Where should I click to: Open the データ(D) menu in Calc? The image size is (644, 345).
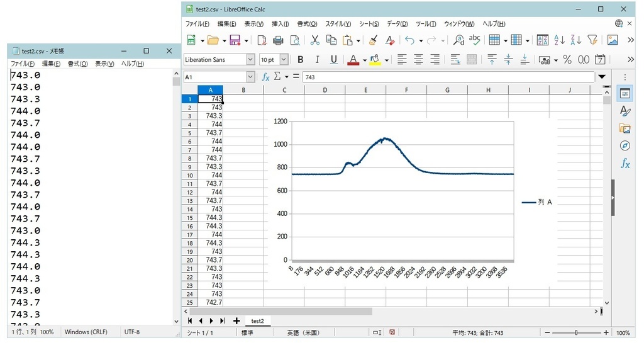(x=397, y=24)
